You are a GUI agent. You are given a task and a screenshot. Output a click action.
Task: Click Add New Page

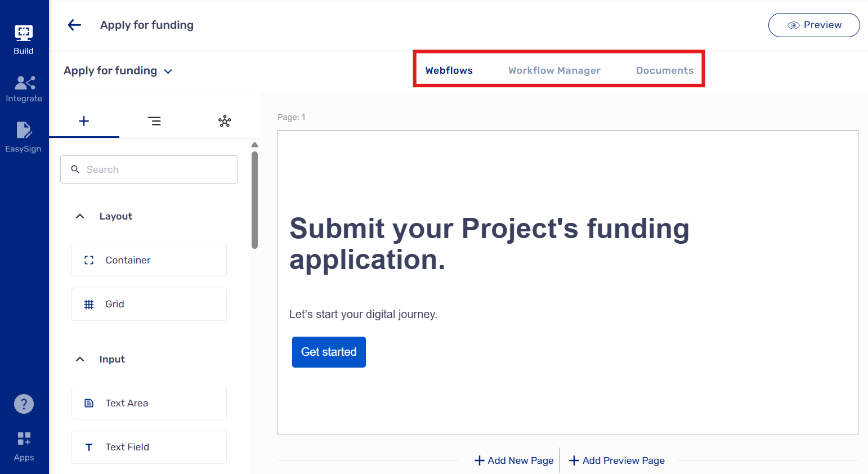tap(514, 460)
